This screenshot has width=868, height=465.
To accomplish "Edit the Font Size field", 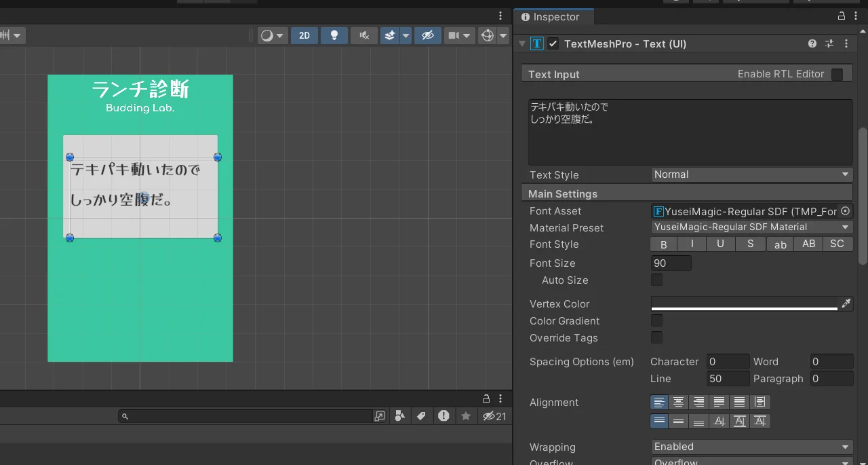I will click(671, 263).
